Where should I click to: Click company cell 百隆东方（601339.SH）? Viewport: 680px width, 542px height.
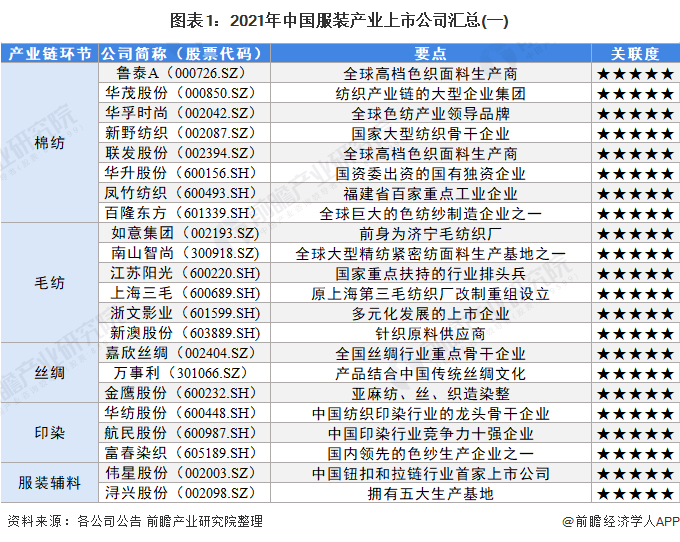click(184, 213)
